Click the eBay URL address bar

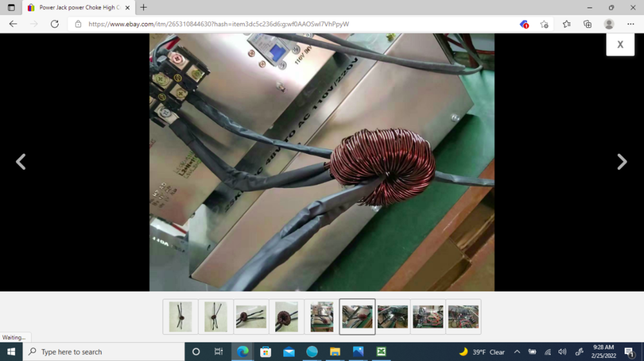pos(218,24)
